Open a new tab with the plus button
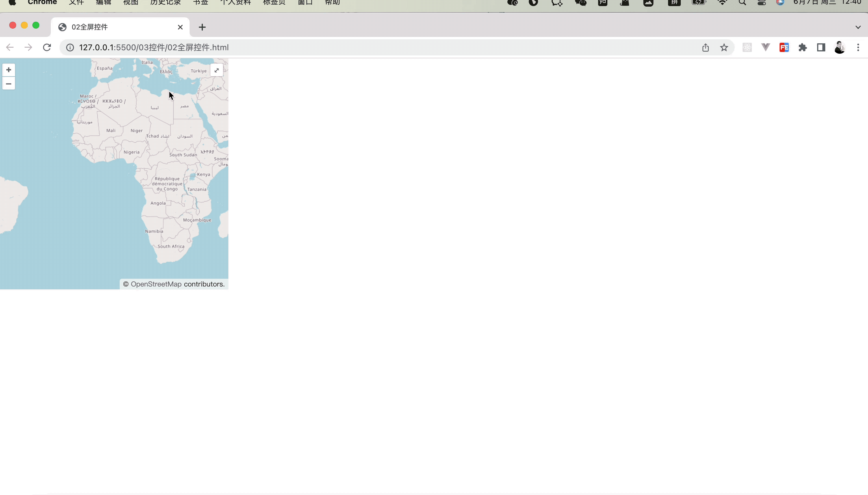The height and width of the screenshot is (495, 868). 202,27
